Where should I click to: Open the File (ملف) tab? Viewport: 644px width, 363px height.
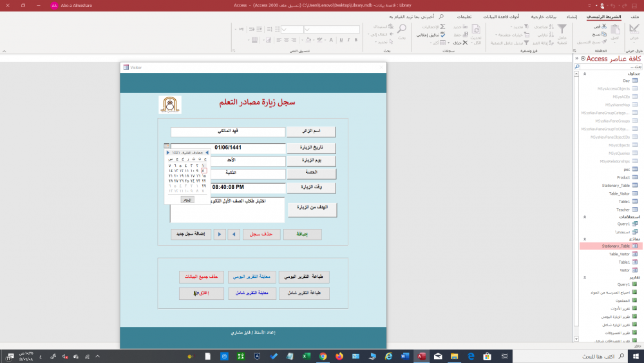634,17
